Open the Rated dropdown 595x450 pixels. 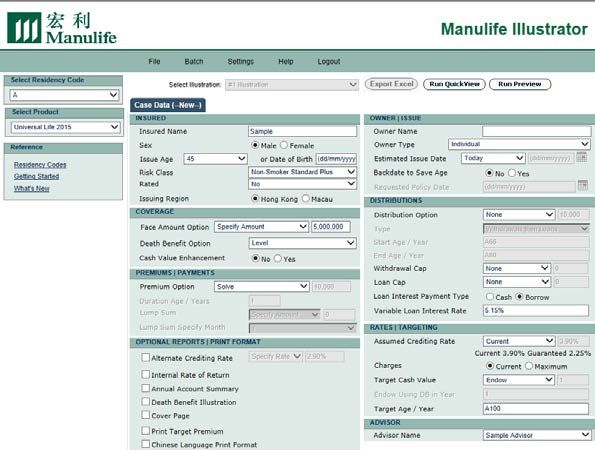point(302,184)
